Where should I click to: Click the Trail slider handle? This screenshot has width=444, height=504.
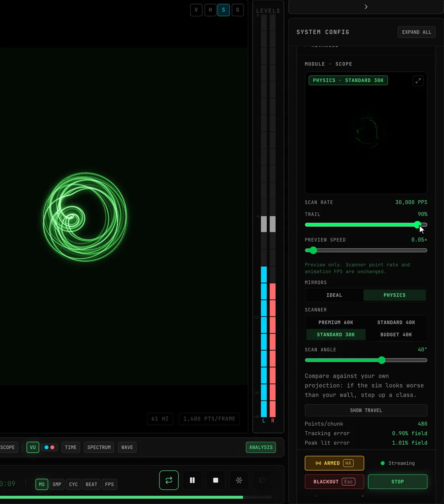click(417, 225)
